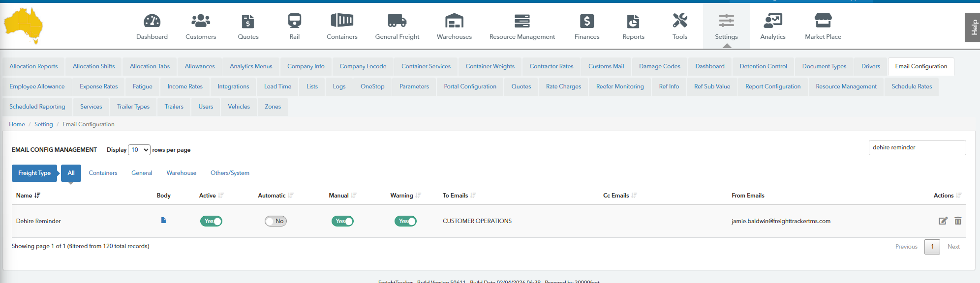Click the Home breadcrumb link

[x=17, y=124]
